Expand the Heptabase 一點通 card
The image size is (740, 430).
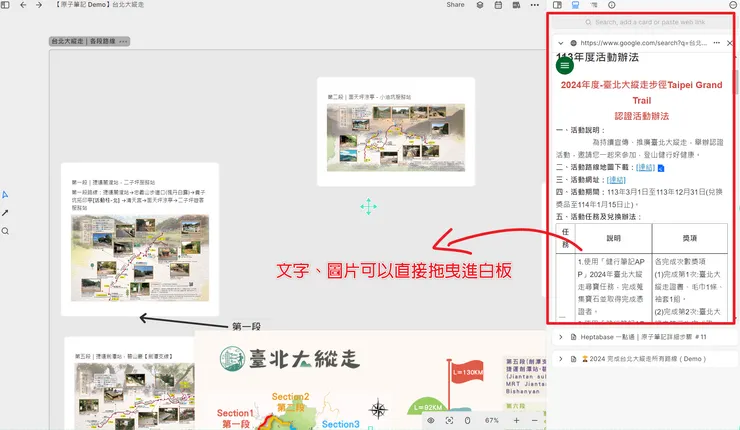(x=561, y=337)
